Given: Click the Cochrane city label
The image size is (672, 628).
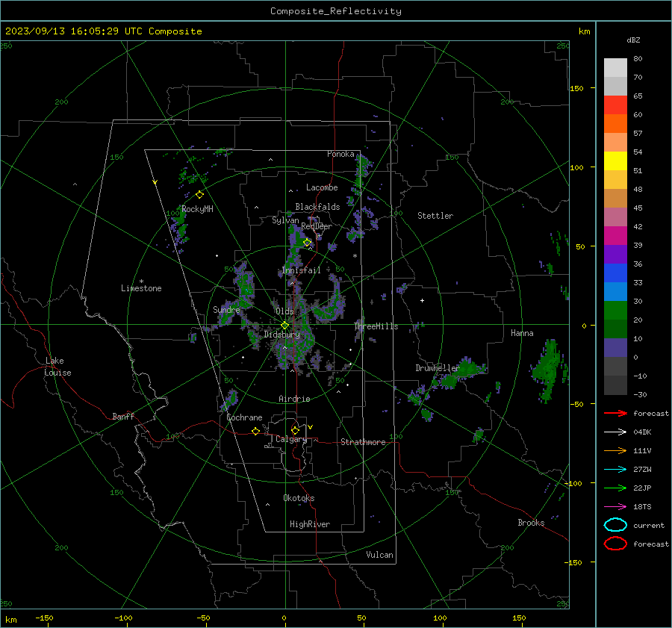Looking at the screenshot, I should coord(244,417).
